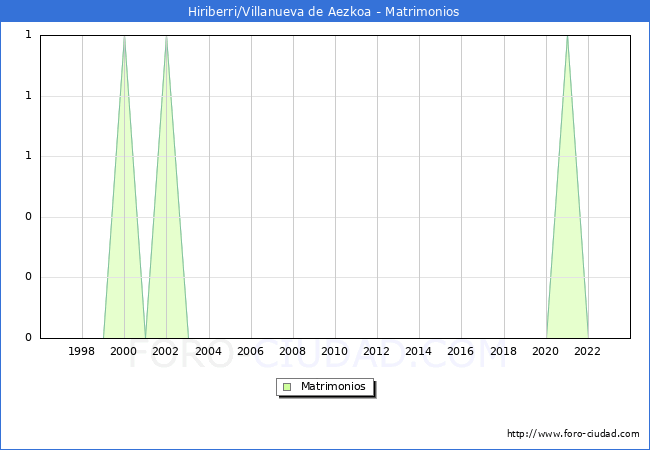Click the 2014 x-axis label
This screenshot has width=650, height=450.
pos(419,351)
